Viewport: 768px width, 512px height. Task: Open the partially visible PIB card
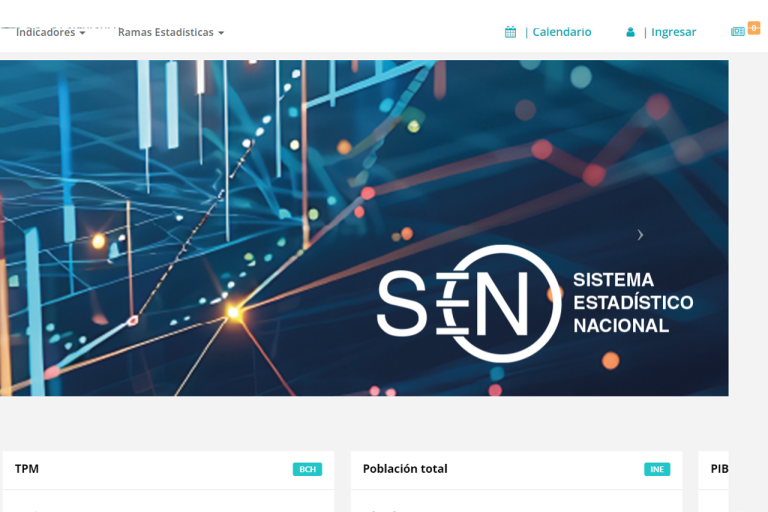click(x=713, y=481)
